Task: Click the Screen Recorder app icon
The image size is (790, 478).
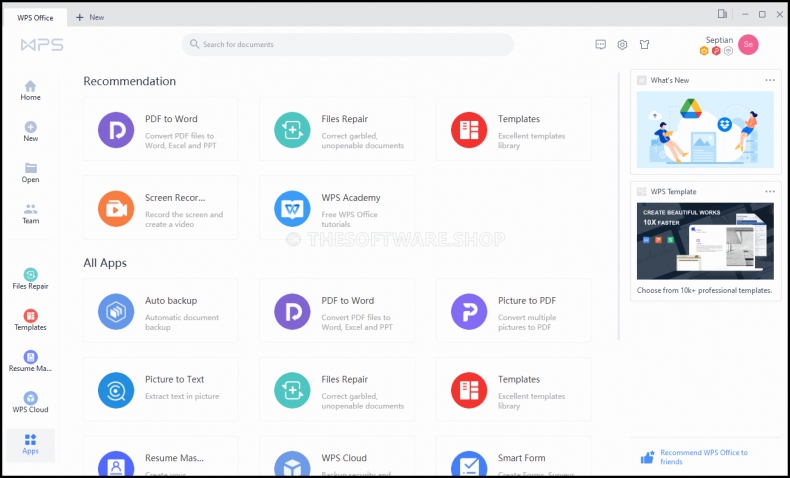Action: pos(116,208)
